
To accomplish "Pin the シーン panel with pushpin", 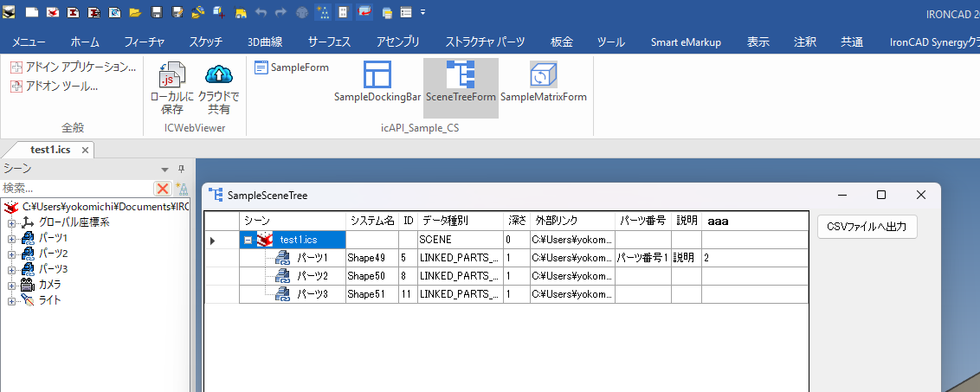I will click(181, 169).
